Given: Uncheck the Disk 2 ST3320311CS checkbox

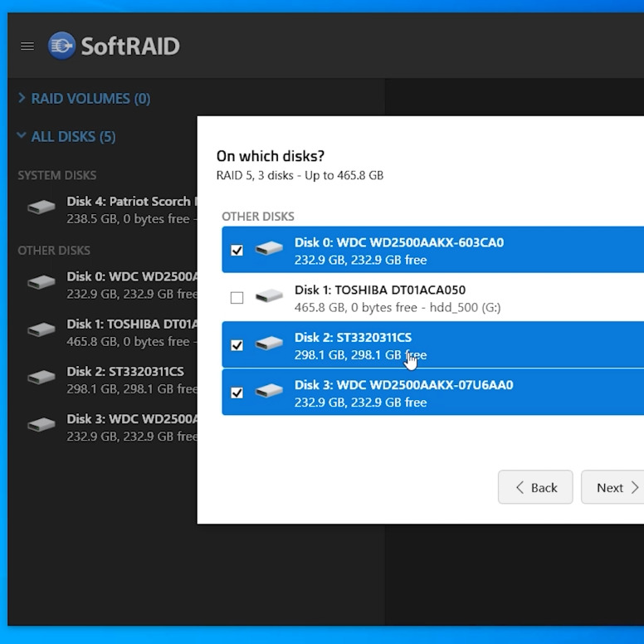Looking at the screenshot, I should 237,345.
